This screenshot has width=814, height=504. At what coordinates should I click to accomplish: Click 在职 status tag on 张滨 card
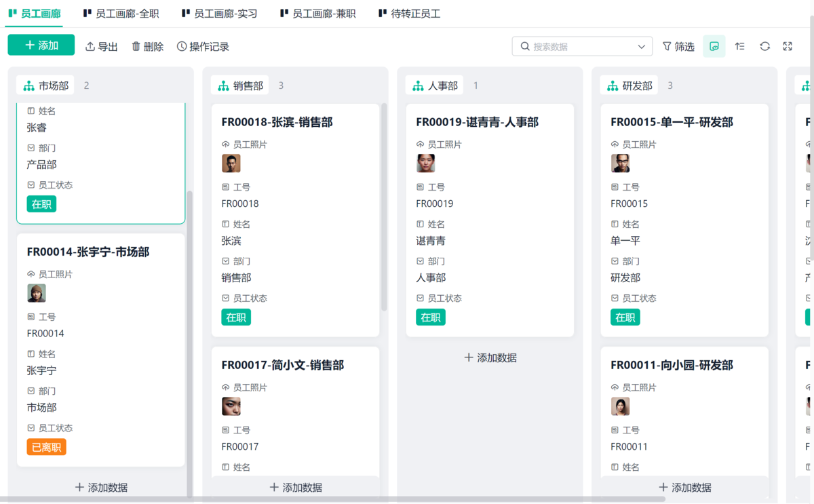coord(236,317)
